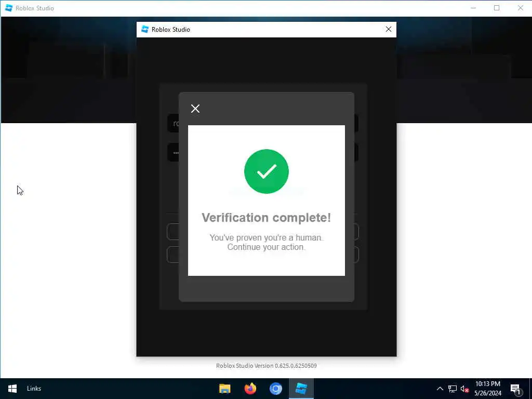Open File Explorer from the taskbar
The image size is (532, 399).
pos(224,389)
